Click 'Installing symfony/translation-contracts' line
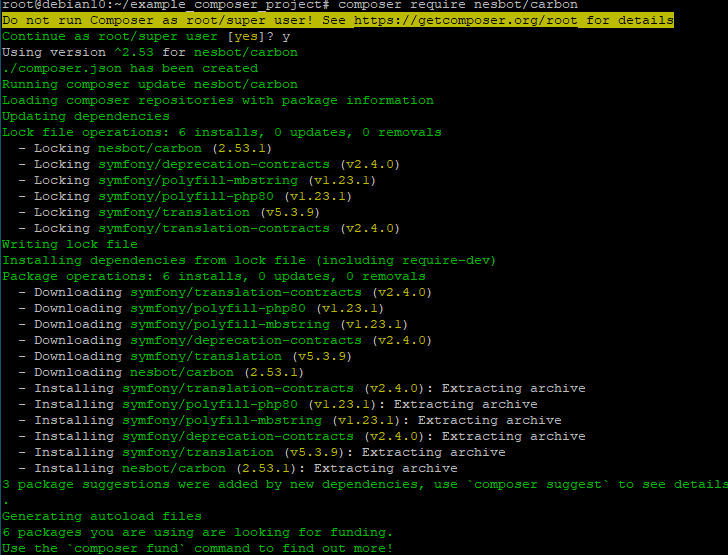The width and height of the screenshot is (728, 555). point(302,389)
